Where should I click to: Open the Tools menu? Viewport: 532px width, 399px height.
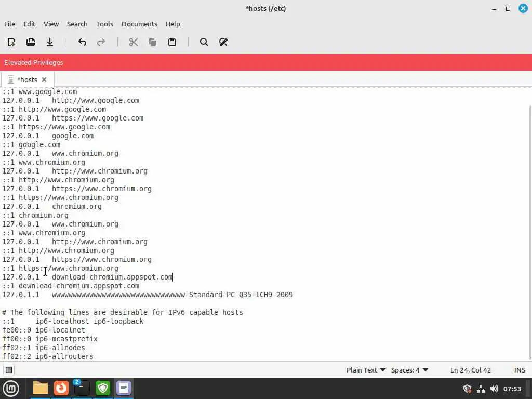[104, 24]
